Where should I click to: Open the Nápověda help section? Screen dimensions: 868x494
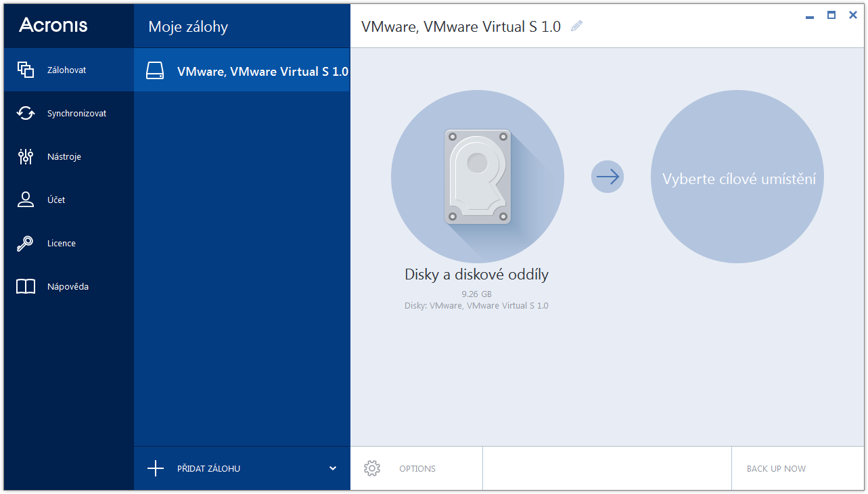[69, 286]
